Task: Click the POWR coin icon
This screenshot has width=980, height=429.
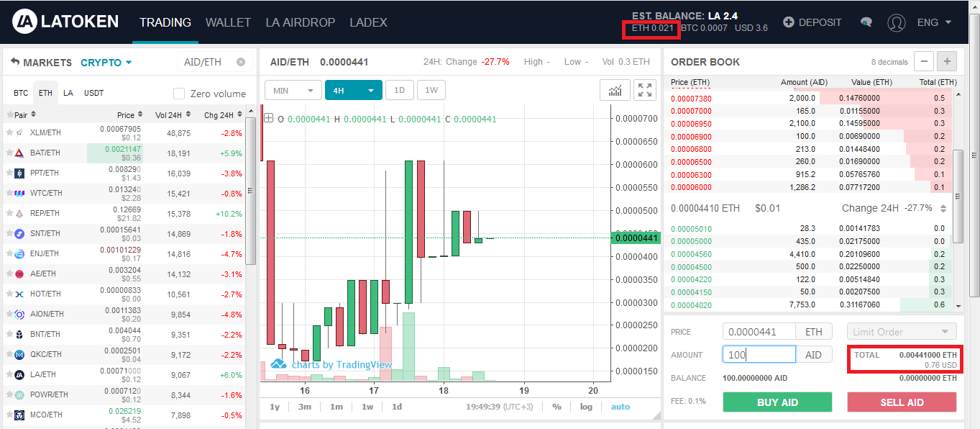Action: coord(20,394)
